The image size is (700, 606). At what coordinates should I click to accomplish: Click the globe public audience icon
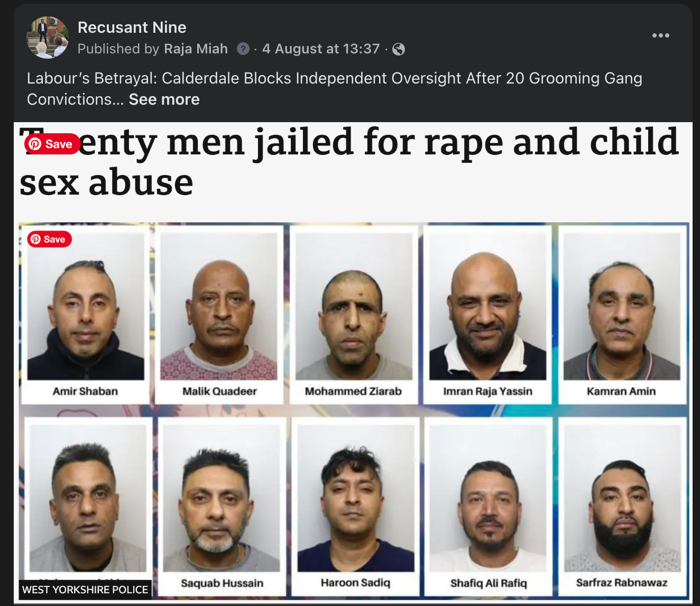pyautogui.click(x=399, y=49)
